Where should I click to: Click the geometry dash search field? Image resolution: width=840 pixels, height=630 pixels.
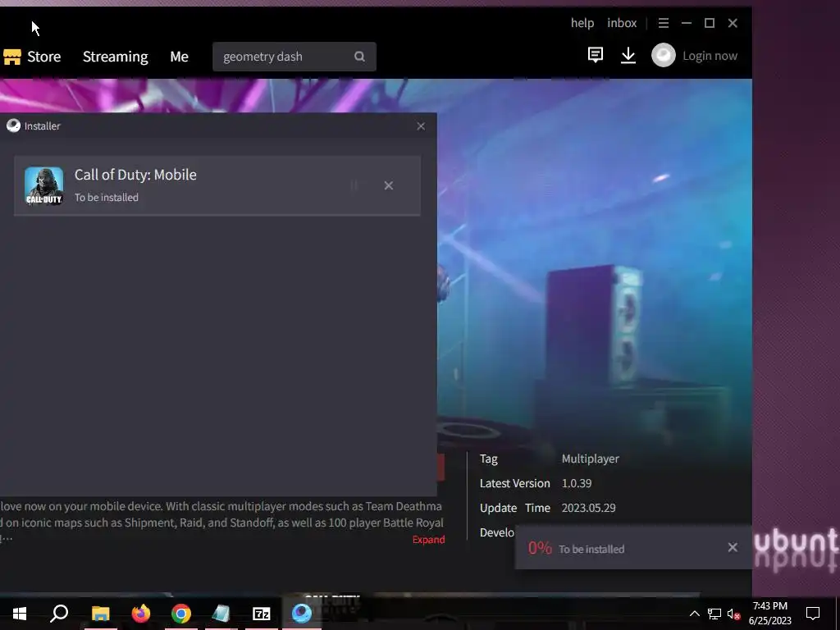pyautogui.click(x=294, y=57)
